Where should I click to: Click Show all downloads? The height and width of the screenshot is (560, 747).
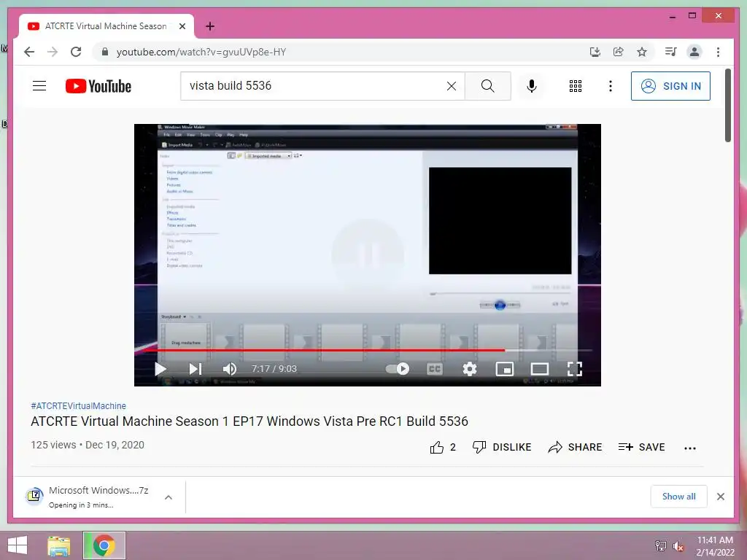(679, 496)
